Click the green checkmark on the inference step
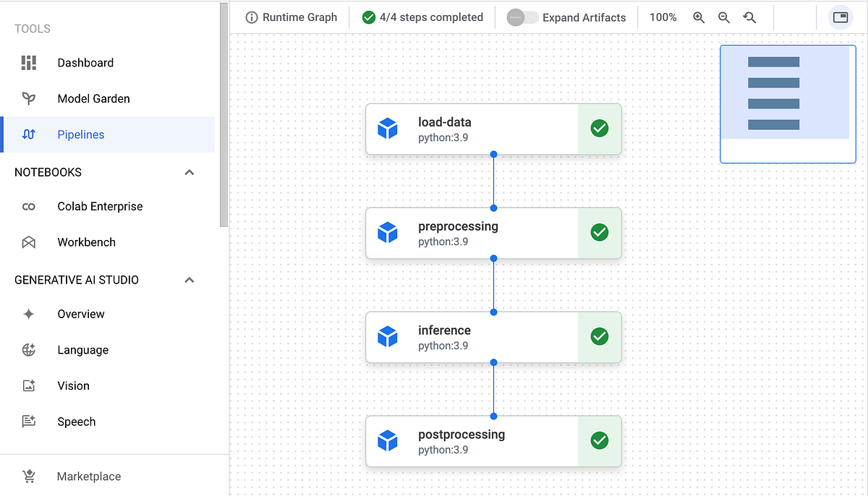 tap(599, 336)
